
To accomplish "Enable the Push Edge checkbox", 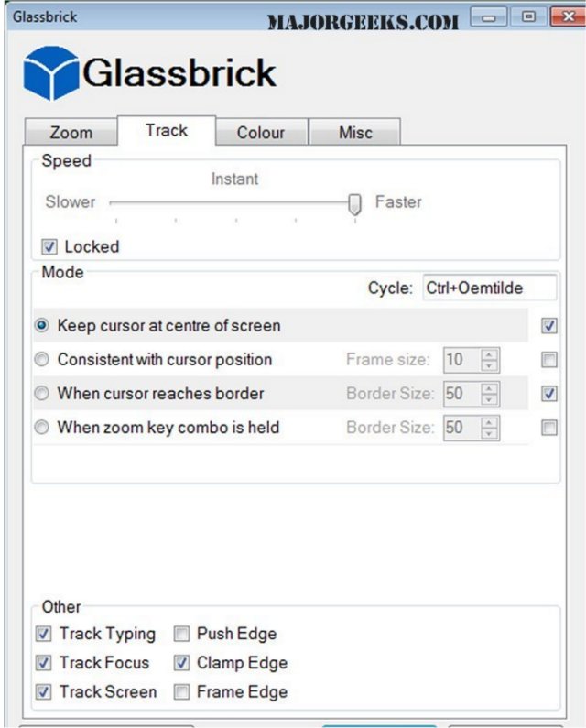I will (x=181, y=634).
